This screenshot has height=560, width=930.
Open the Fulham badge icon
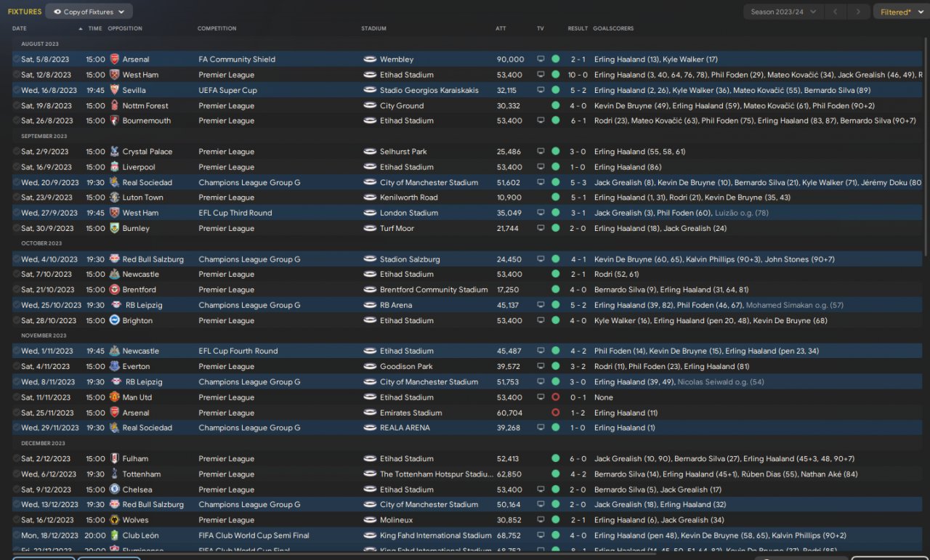tap(114, 459)
